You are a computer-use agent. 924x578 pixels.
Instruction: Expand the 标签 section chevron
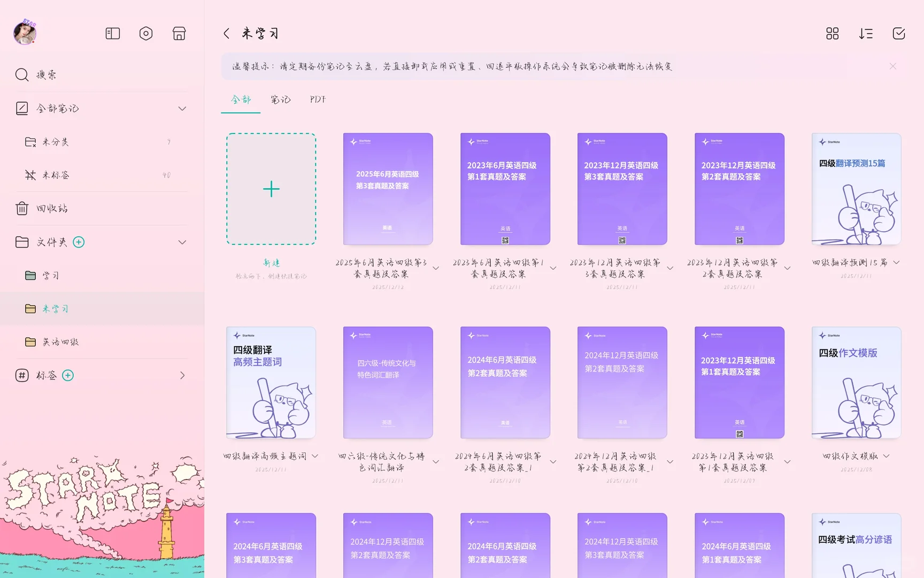tap(182, 375)
